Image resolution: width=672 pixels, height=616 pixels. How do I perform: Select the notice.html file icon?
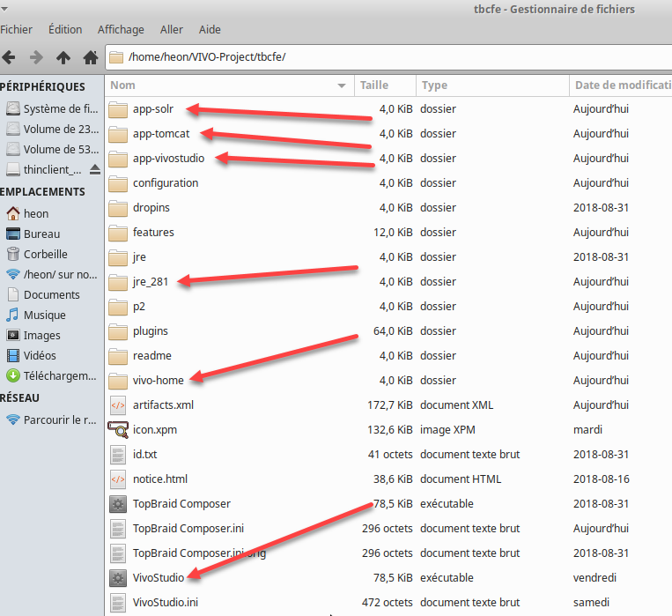tap(118, 479)
